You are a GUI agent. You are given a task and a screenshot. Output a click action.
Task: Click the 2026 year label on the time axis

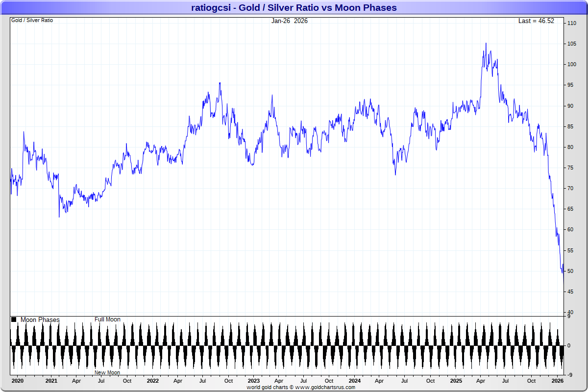coord(557,381)
